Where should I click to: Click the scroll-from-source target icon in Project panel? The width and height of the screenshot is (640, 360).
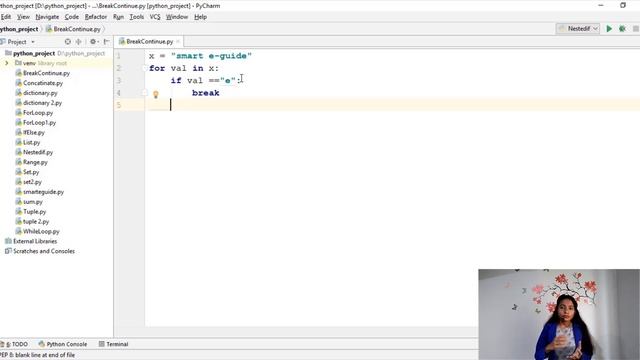(68, 42)
